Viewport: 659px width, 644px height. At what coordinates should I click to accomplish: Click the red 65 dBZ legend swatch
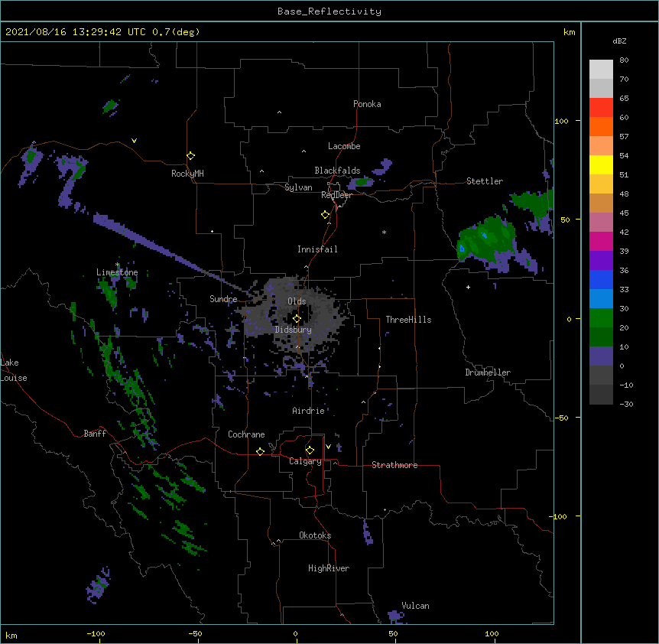click(601, 107)
